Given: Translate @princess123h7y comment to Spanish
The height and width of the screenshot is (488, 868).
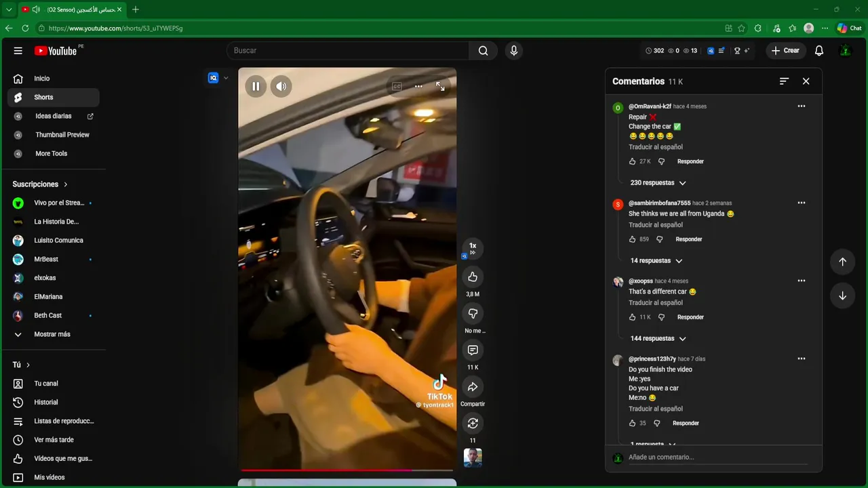Looking at the screenshot, I should [x=655, y=409].
